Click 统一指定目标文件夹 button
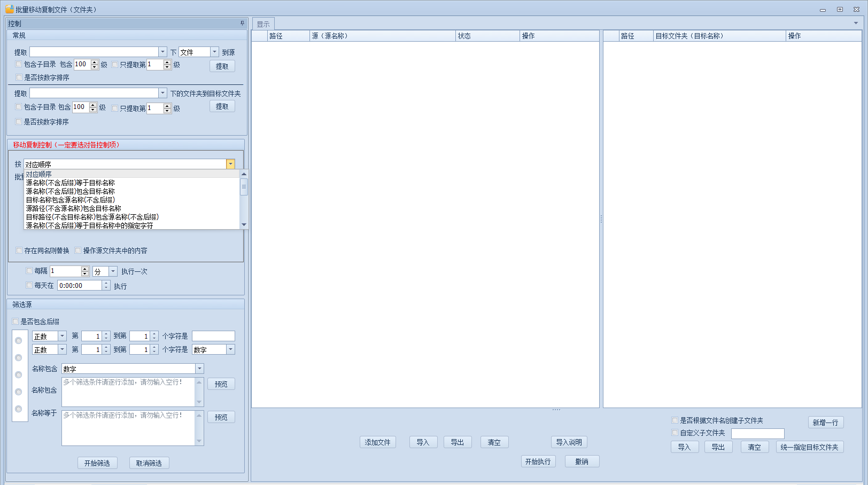868x485 pixels. (810, 447)
